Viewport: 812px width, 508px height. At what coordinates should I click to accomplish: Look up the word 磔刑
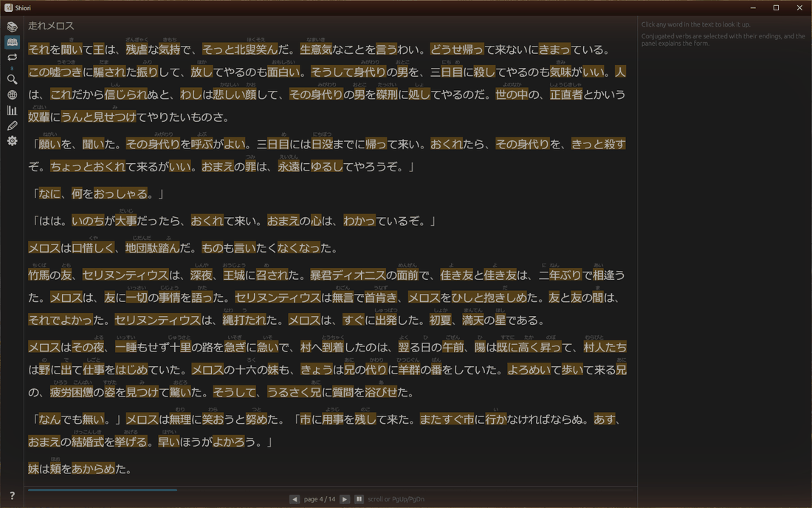(x=387, y=95)
